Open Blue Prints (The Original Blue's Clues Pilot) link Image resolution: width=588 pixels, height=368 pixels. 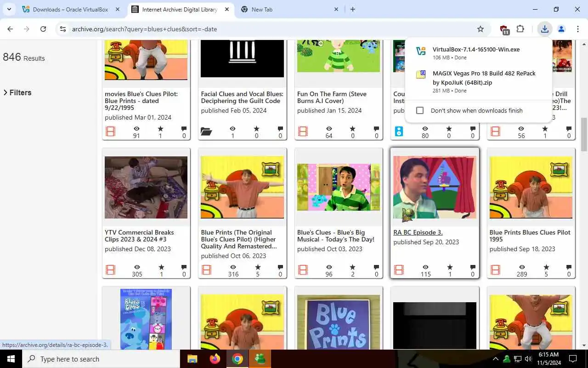coord(239,239)
